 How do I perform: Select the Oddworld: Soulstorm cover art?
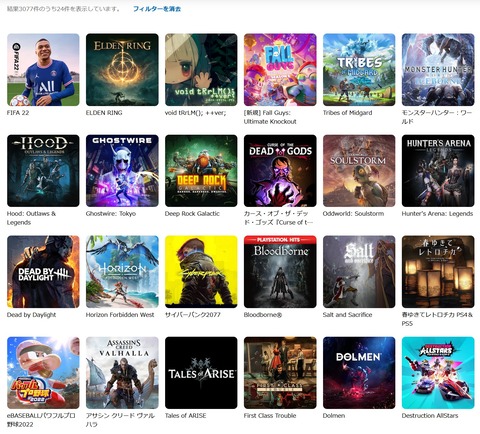(359, 171)
